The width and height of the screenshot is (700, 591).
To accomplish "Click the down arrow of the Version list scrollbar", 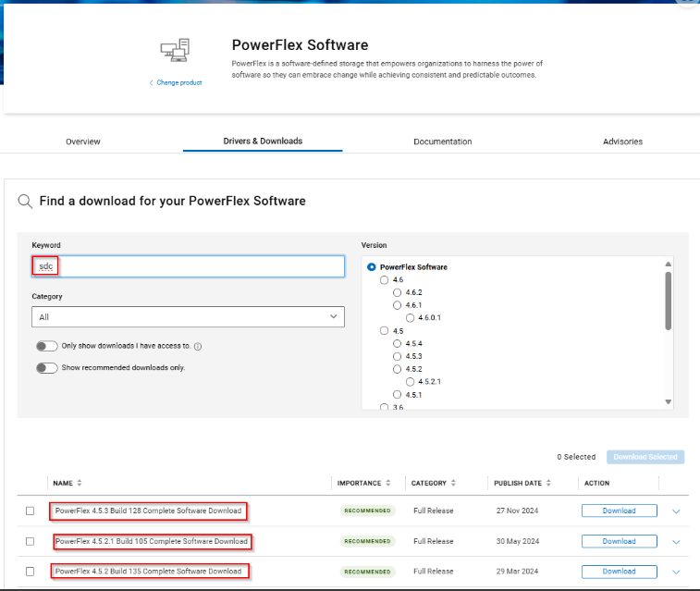I will [669, 401].
